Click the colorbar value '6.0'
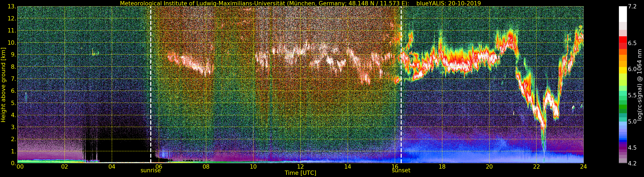644x177 pixels. [632, 69]
